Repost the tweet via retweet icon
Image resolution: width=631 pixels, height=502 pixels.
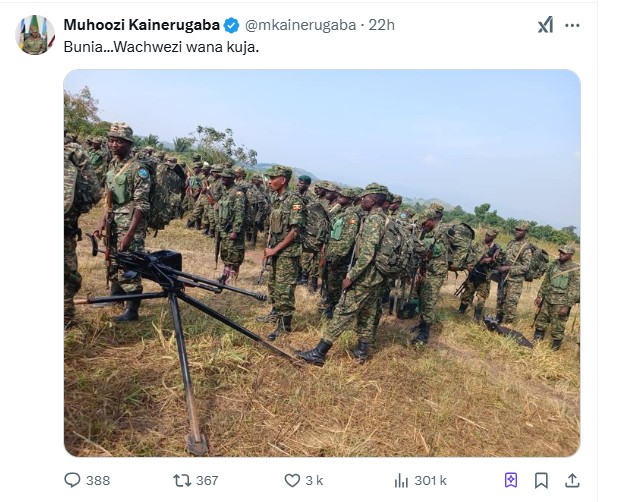click(x=182, y=480)
